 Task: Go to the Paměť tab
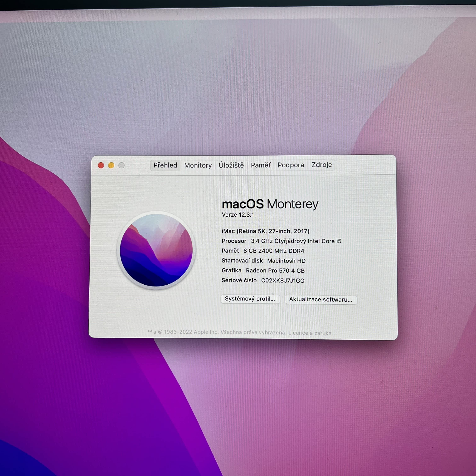pyautogui.click(x=261, y=165)
